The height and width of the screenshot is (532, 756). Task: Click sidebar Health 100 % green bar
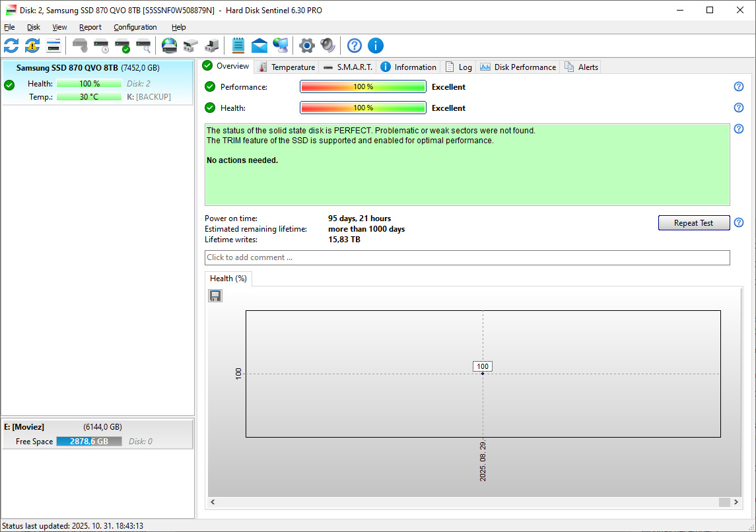click(x=89, y=84)
